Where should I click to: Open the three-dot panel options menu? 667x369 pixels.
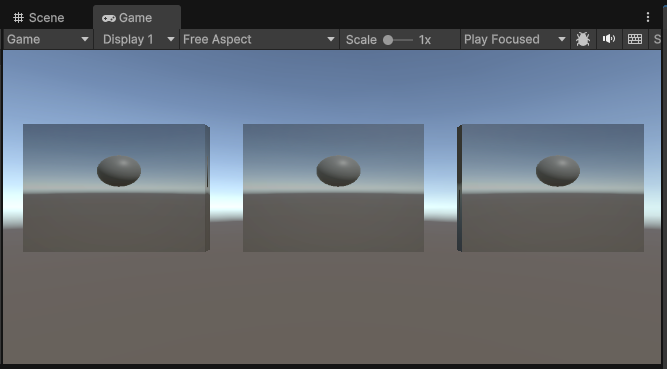tap(647, 17)
